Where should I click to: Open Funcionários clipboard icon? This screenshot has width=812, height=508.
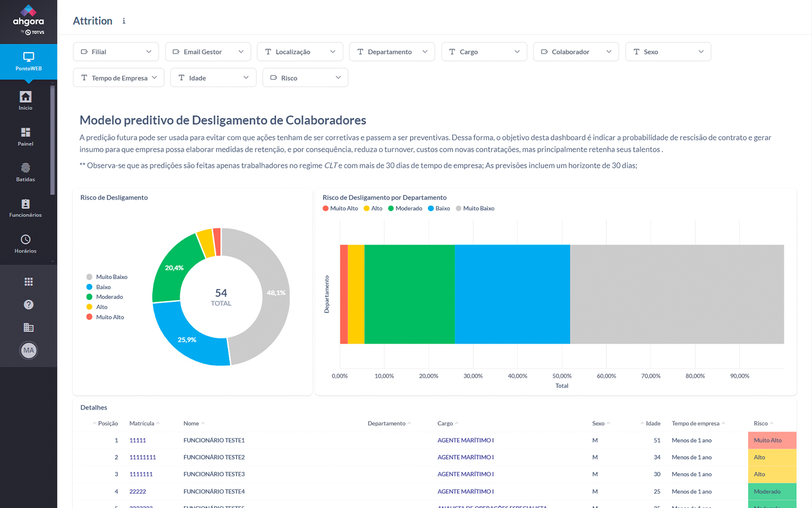coord(25,204)
